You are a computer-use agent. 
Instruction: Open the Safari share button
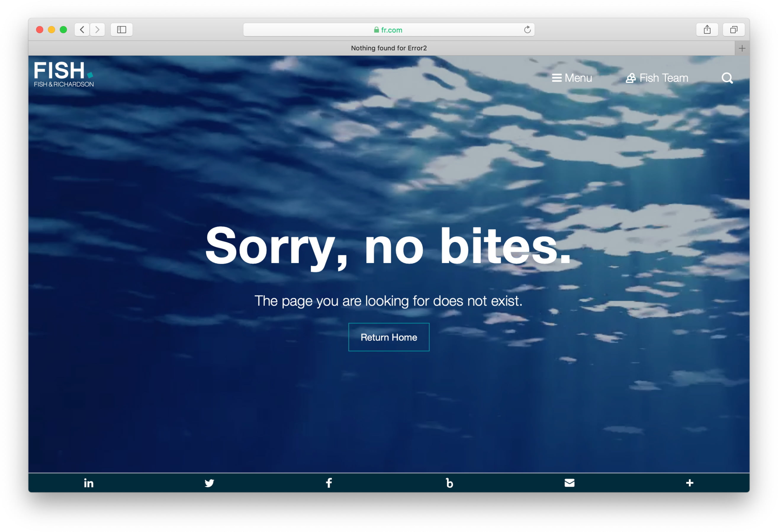coord(707,29)
